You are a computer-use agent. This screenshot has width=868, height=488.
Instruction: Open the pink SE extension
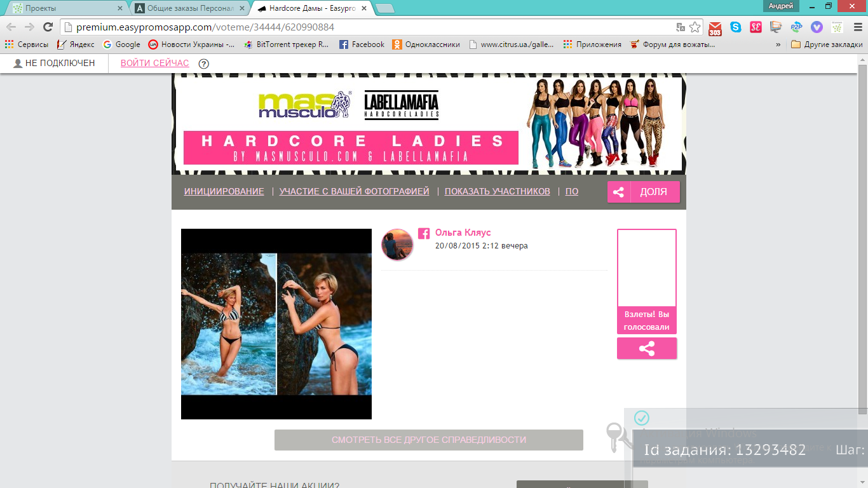(756, 27)
